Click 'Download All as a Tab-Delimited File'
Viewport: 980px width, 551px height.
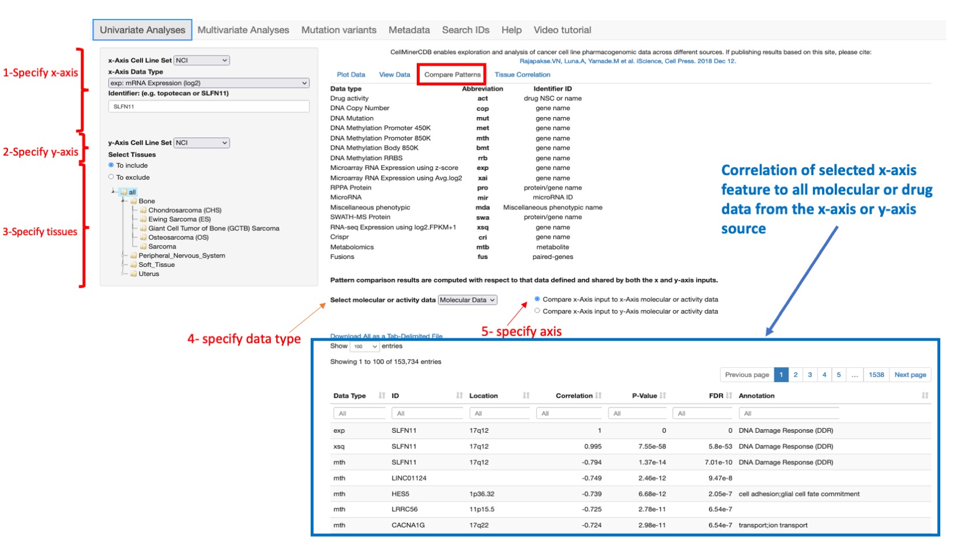(x=386, y=335)
